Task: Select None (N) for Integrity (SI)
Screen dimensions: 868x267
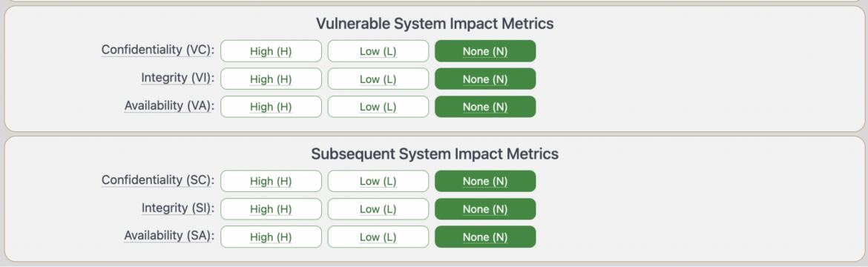Action: 485,209
